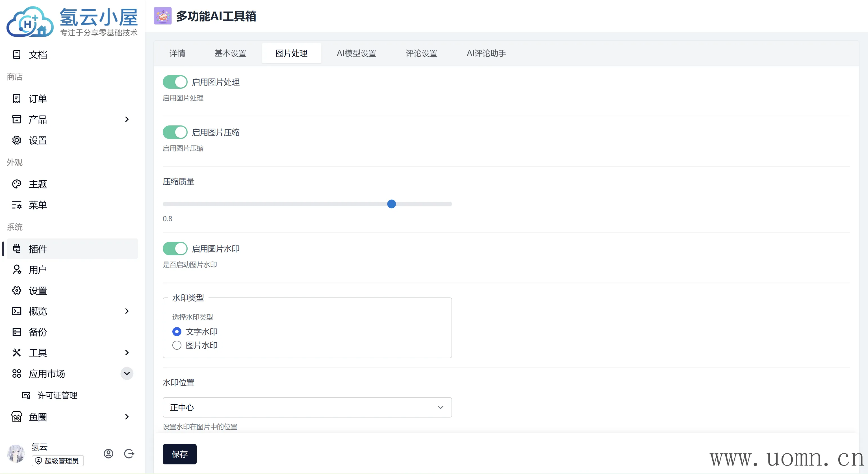Click the 压缩质量 slider handle
The width and height of the screenshot is (868, 474).
pyautogui.click(x=391, y=204)
